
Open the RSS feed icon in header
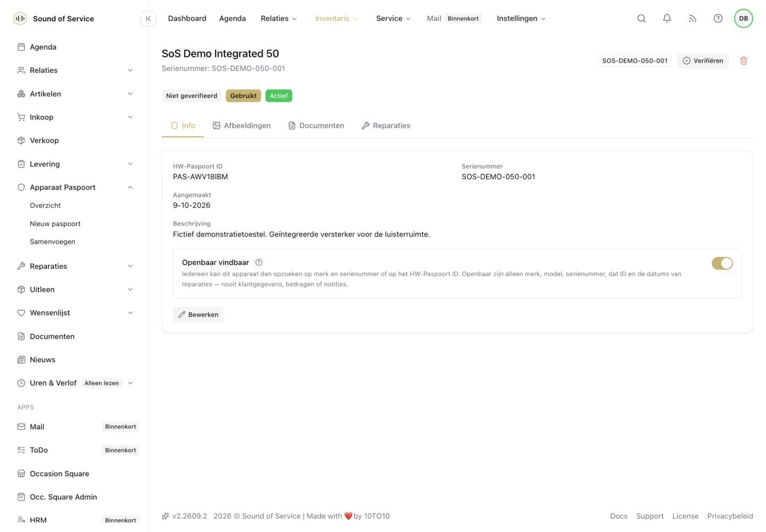coord(693,19)
